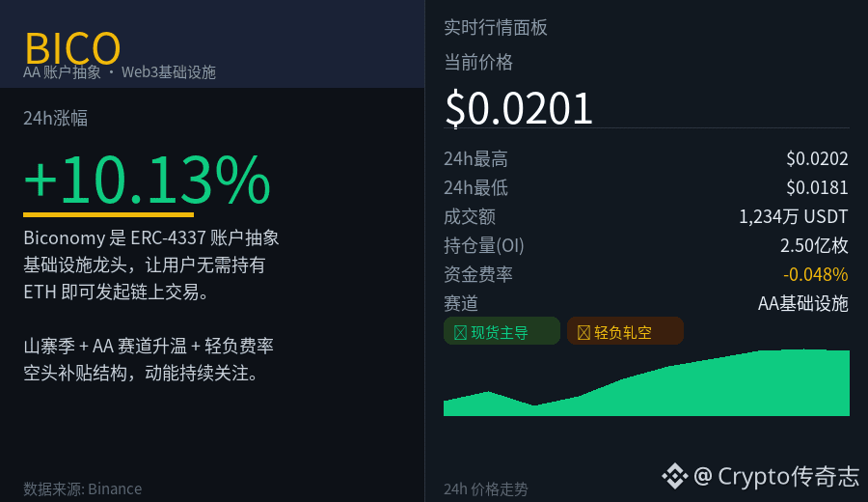The image size is (868, 502).
Task: Click the paragraph beginning '山寨季 + AA 赛道升温'
Action: click(149, 359)
